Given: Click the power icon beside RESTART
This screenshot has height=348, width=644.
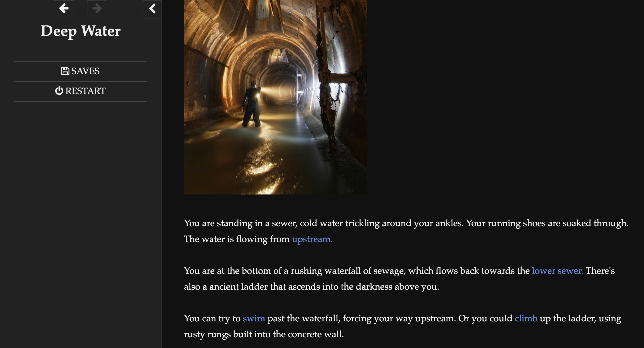Looking at the screenshot, I should [x=59, y=91].
